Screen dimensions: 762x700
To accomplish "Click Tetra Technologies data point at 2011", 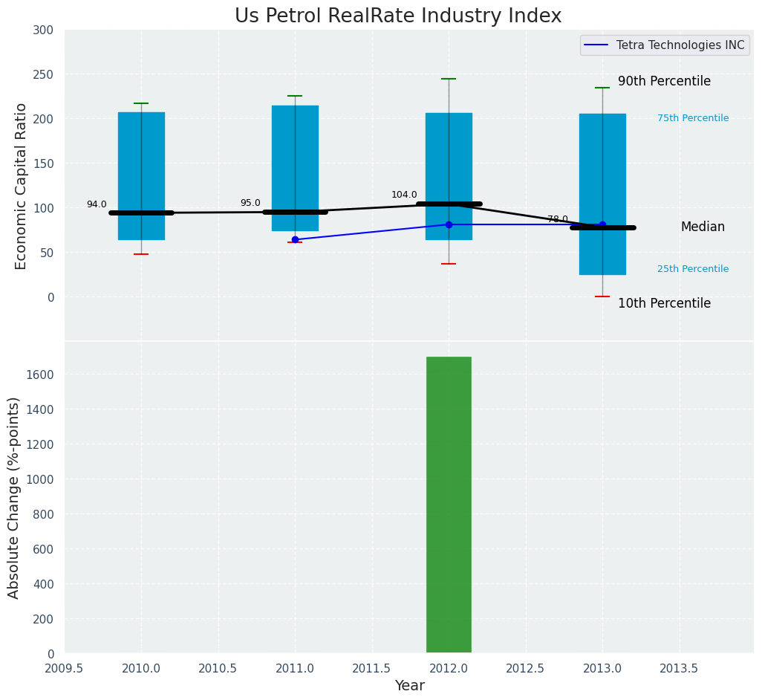I will click(295, 239).
